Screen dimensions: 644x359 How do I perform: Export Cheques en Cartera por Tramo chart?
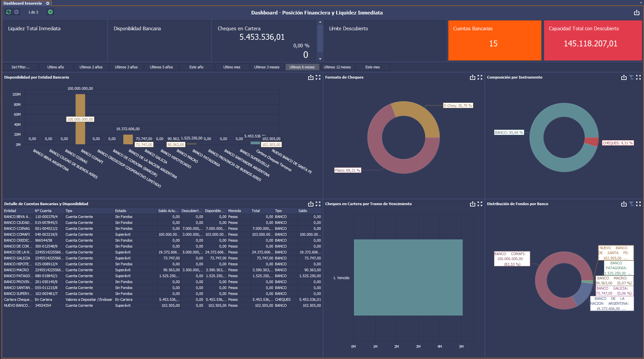tap(472, 204)
